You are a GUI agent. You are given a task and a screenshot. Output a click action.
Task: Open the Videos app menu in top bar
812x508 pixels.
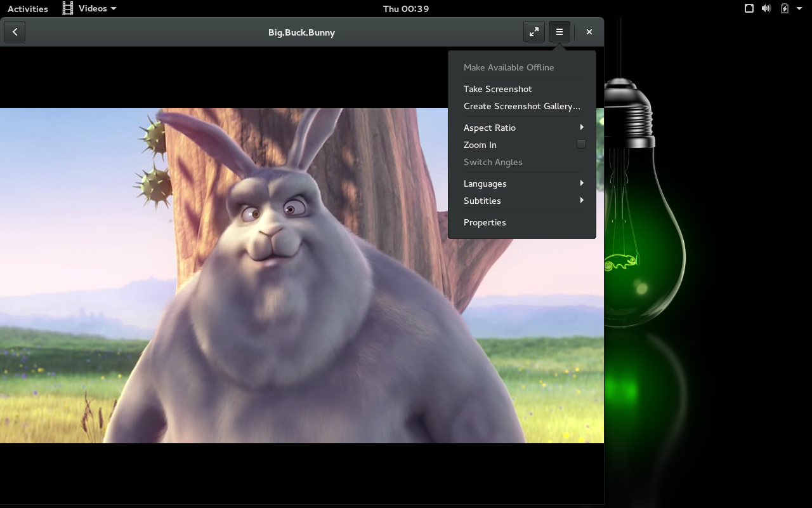(x=90, y=8)
